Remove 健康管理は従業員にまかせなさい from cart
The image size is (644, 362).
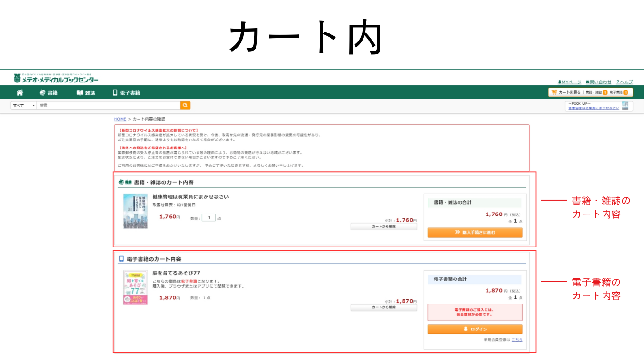pos(384,227)
